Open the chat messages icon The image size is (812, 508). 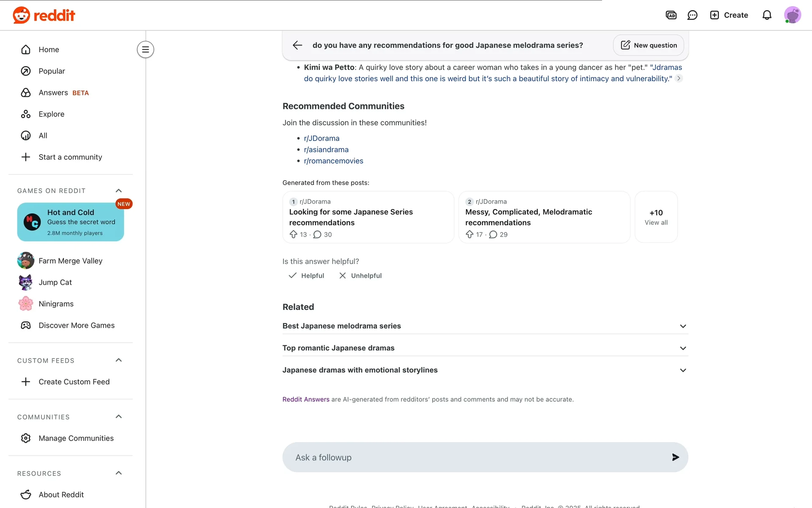692,15
